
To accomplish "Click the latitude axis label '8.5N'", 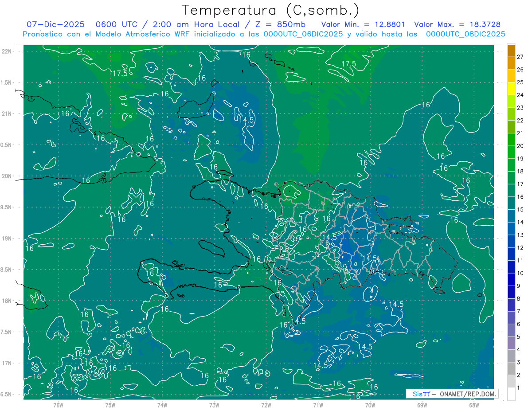I will coord(7,270).
